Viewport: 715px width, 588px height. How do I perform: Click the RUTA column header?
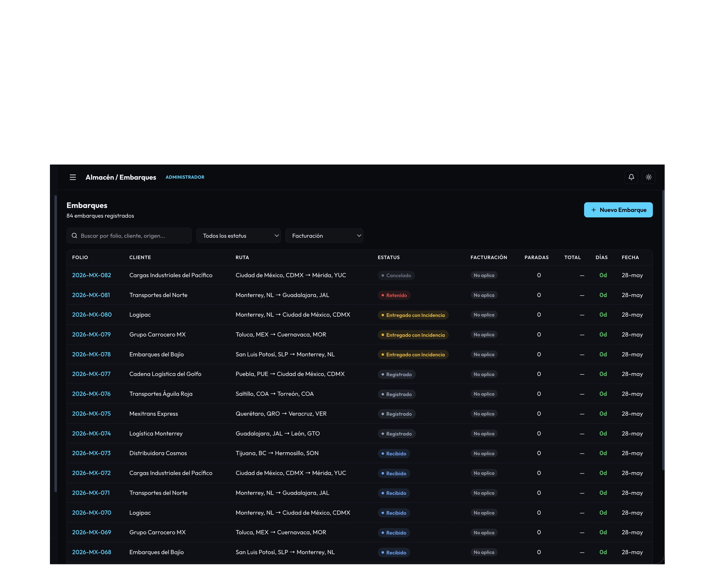coord(242,257)
